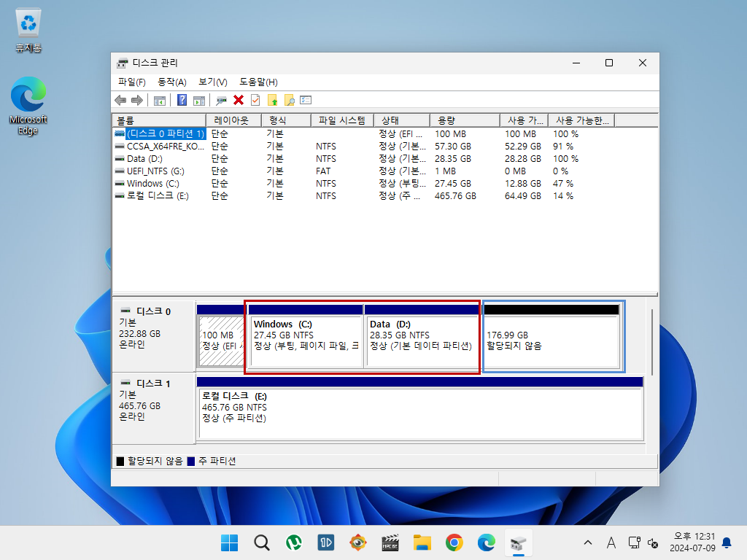Viewport: 747px width, 560px height.
Task: Sort by the 파일 시스템 column header
Action: [x=342, y=120]
